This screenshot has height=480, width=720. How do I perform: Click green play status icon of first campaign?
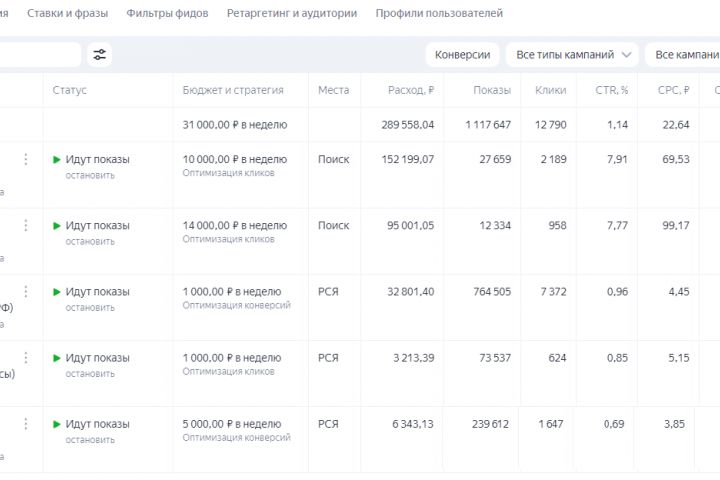click(57, 159)
